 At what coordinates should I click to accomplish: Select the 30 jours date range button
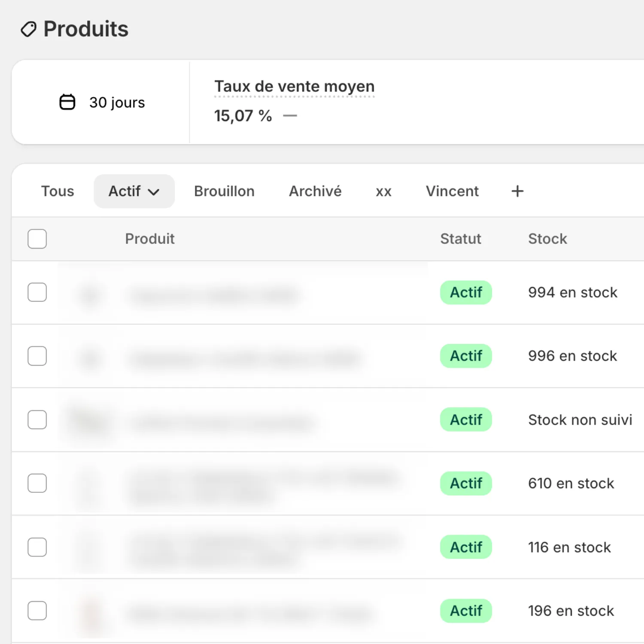102,102
